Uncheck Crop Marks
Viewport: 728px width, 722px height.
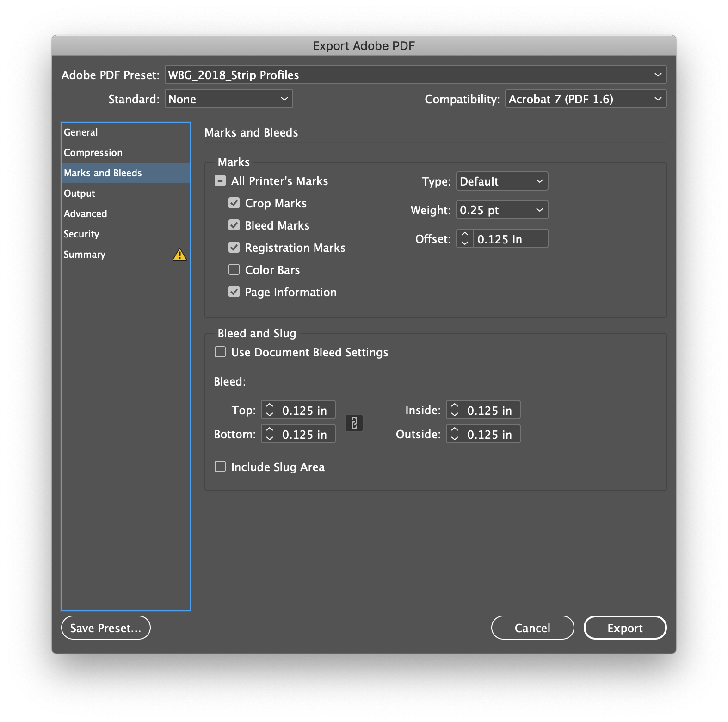[x=234, y=203]
